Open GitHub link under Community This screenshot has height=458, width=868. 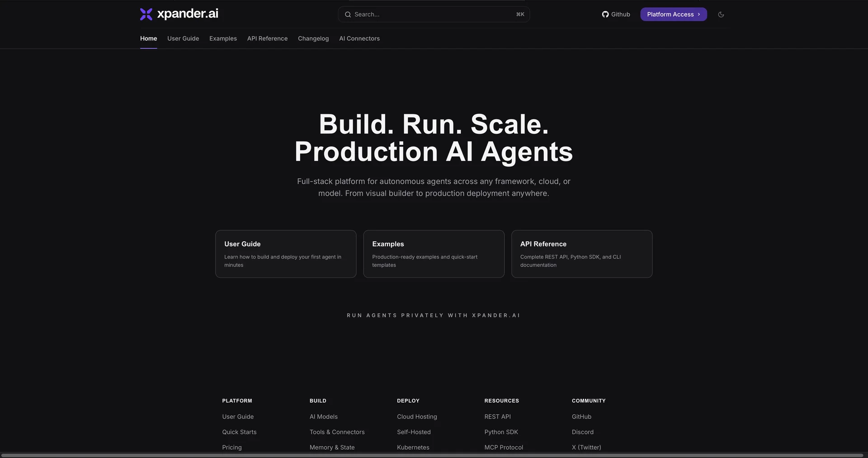[581, 417]
